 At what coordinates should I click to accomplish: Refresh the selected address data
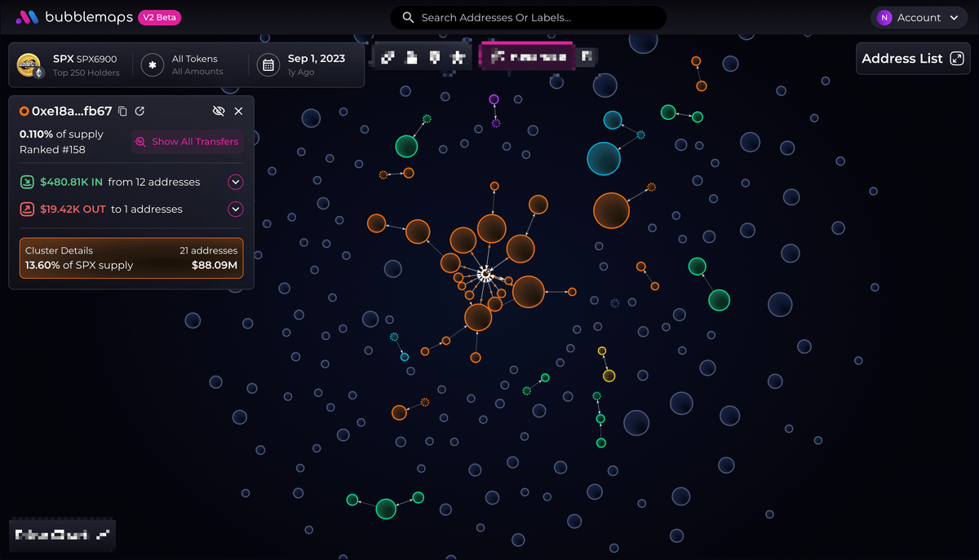coord(140,111)
